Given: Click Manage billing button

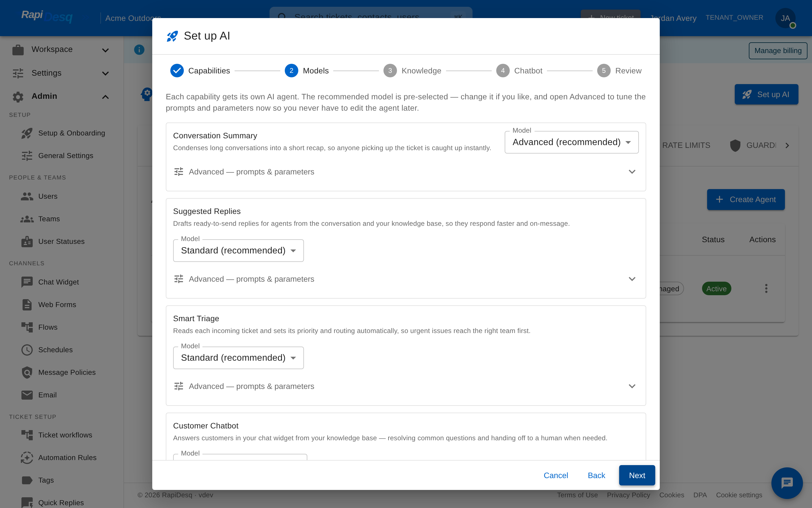Looking at the screenshot, I should [778, 51].
